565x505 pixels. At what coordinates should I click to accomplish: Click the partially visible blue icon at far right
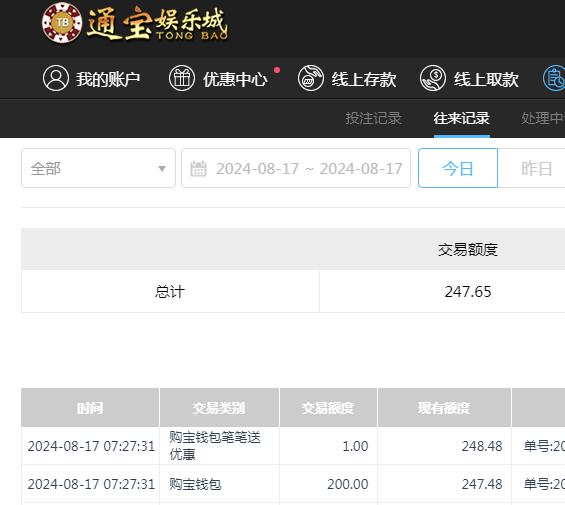[554, 78]
